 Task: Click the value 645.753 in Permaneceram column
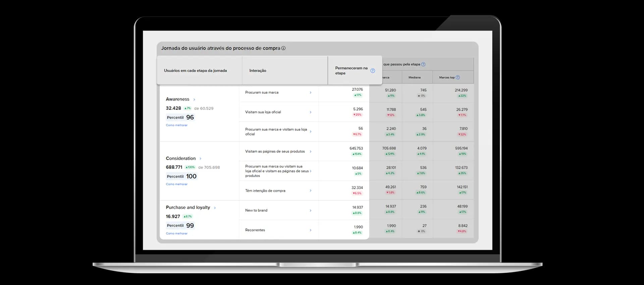click(356, 149)
